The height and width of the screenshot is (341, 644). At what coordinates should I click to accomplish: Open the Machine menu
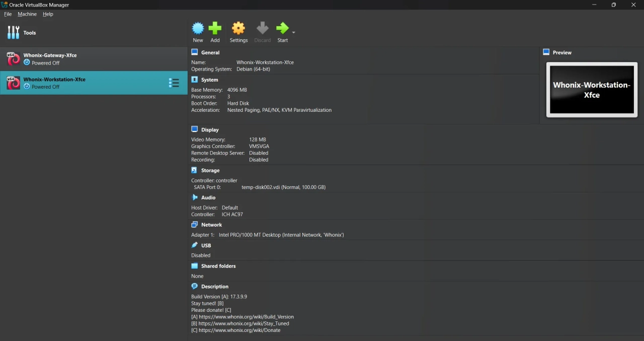coord(27,14)
